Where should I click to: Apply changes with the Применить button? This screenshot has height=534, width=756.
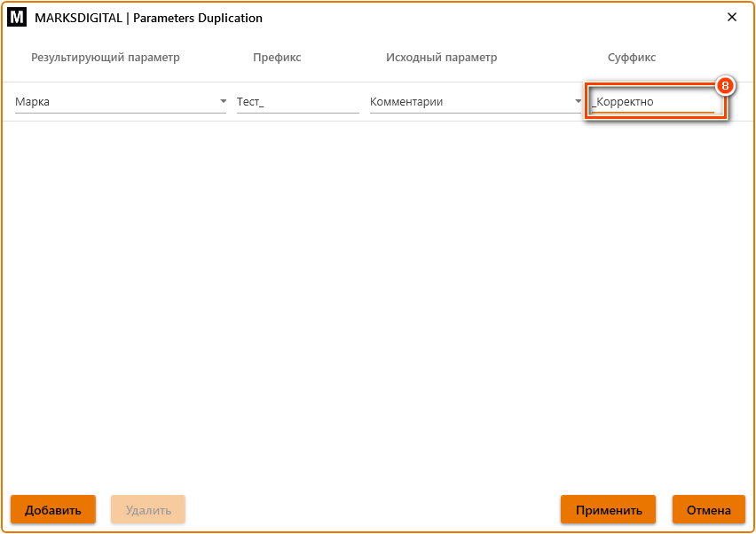(608, 510)
